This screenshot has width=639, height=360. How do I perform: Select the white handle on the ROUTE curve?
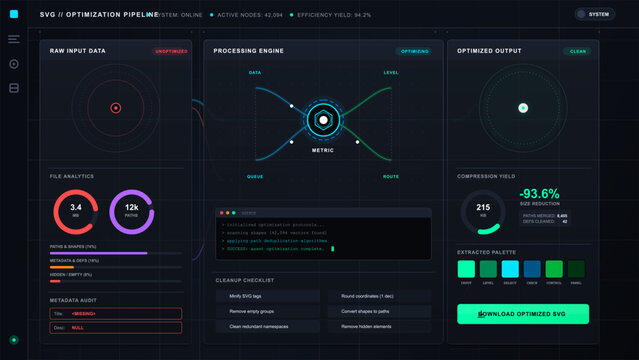point(357,142)
